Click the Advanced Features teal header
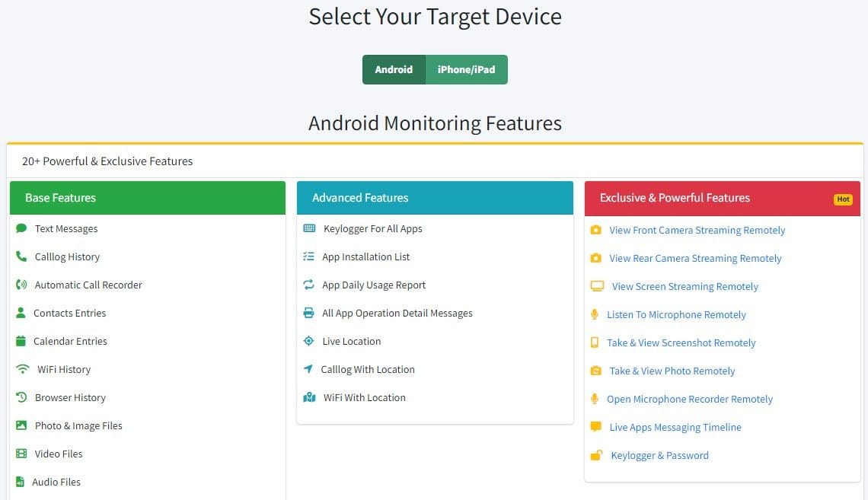The width and height of the screenshot is (868, 500). point(434,198)
